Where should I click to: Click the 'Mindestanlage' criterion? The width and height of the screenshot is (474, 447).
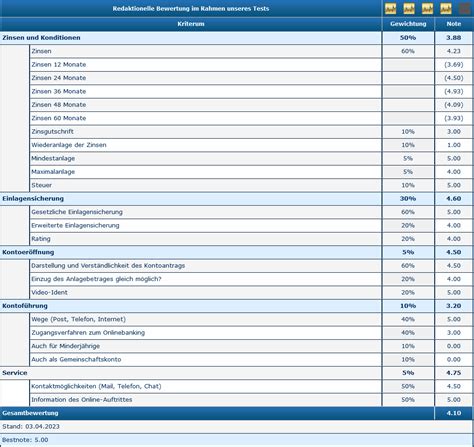[53, 158]
